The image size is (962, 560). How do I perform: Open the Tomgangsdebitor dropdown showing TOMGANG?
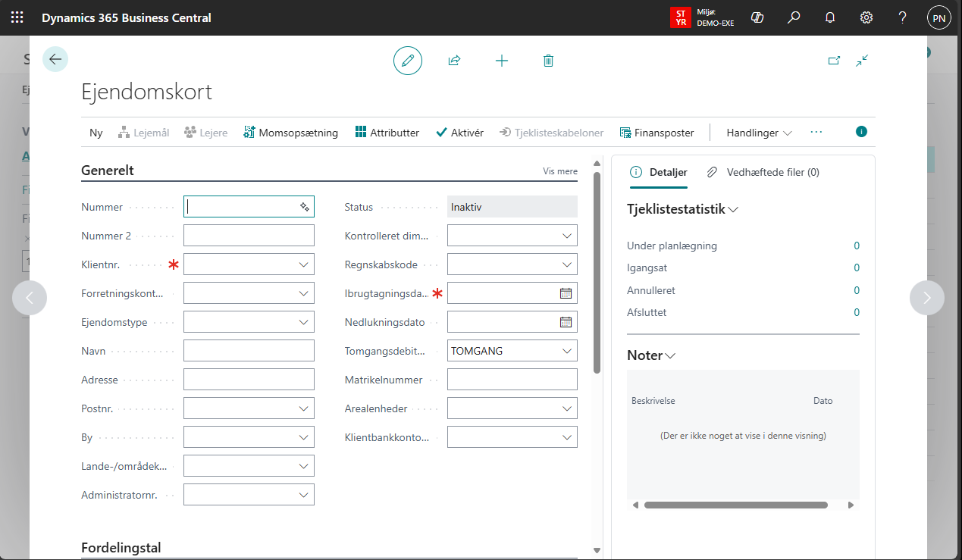click(x=567, y=351)
